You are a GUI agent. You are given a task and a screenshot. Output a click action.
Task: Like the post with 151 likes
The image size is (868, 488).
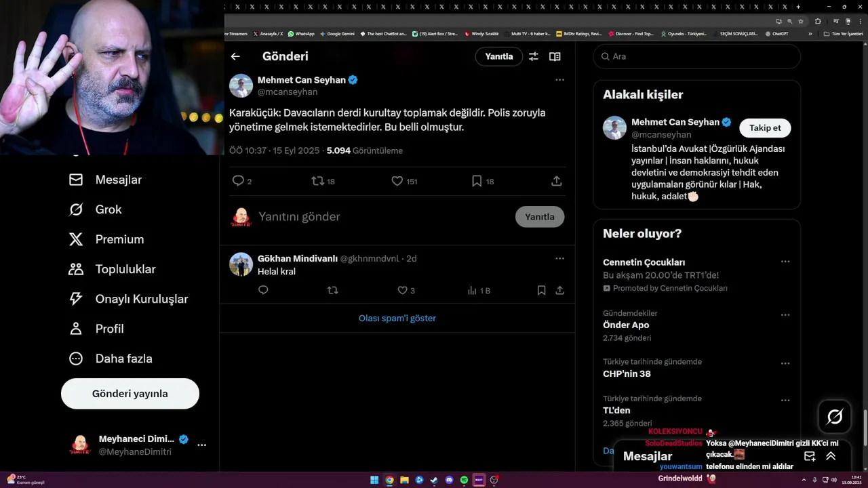(x=397, y=181)
